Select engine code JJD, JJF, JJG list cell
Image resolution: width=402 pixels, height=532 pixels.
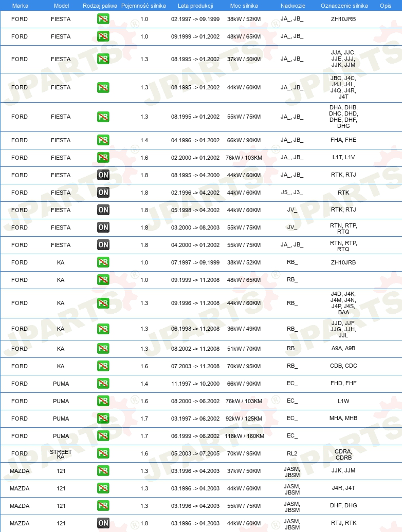tap(343, 329)
